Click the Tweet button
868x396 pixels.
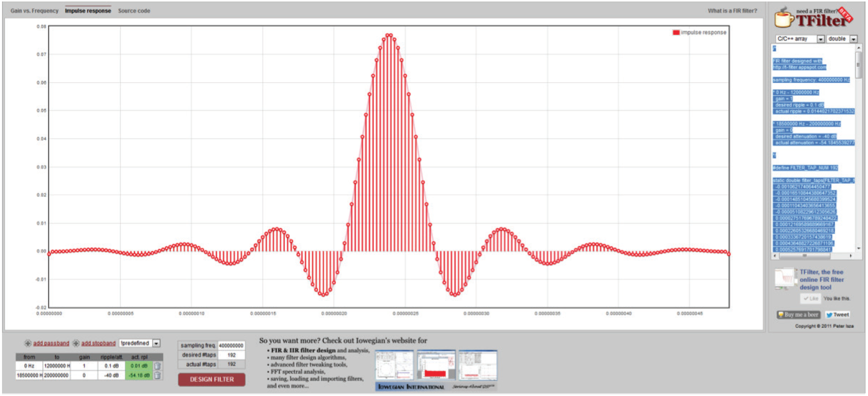(837, 315)
